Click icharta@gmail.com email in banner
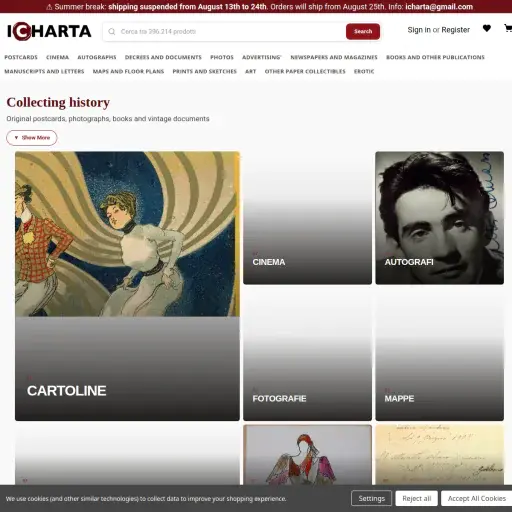 [x=439, y=7]
